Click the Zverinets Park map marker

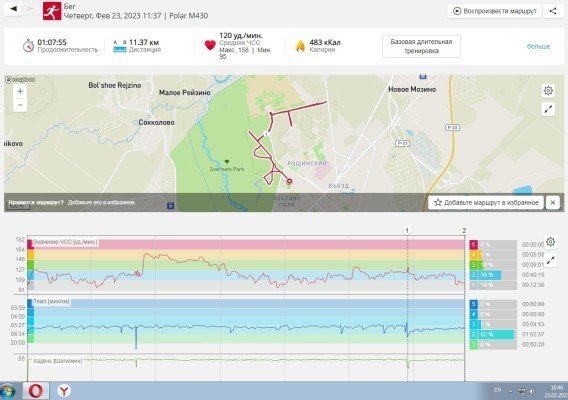(227, 162)
